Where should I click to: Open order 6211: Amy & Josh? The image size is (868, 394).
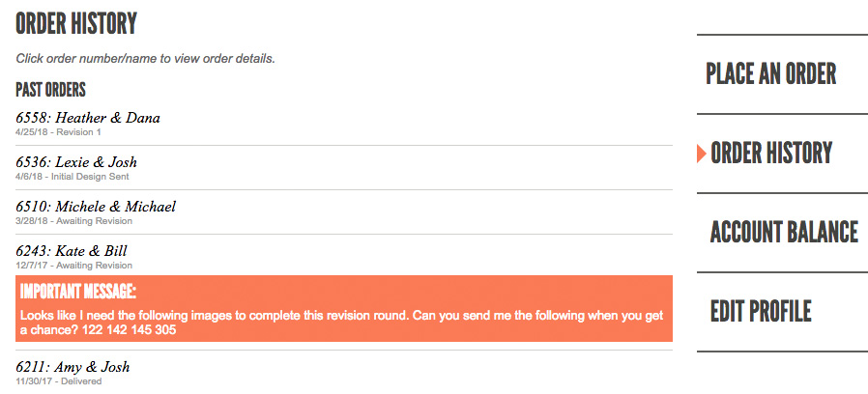pyautogui.click(x=72, y=367)
